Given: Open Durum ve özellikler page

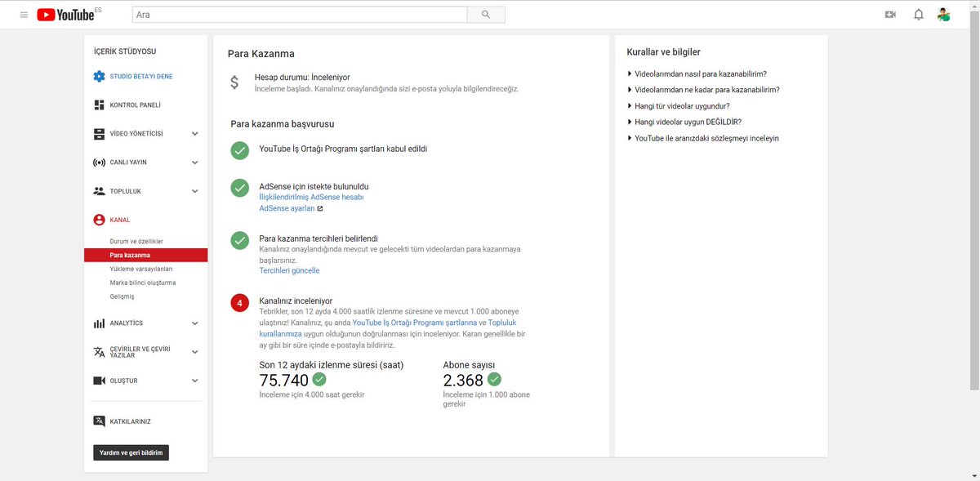Looking at the screenshot, I should [x=136, y=242].
